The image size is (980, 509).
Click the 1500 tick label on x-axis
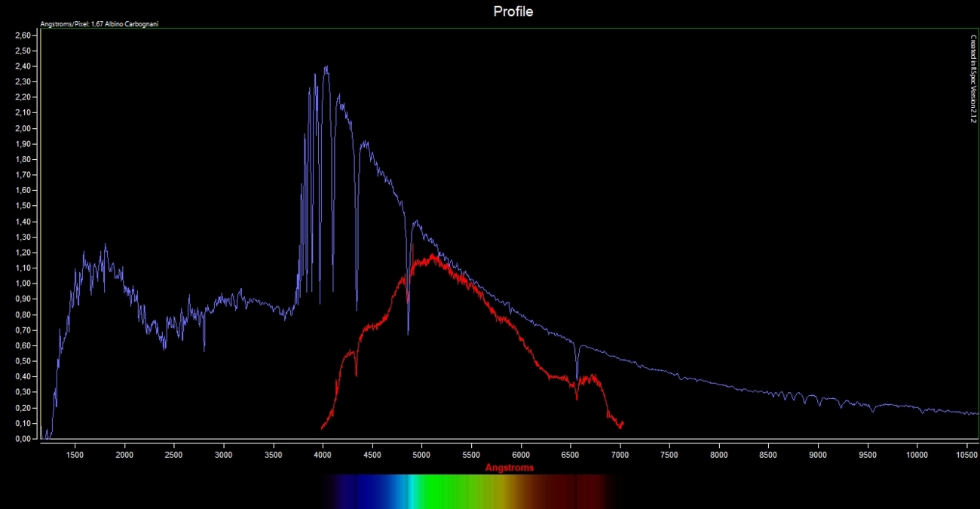pyautogui.click(x=75, y=454)
